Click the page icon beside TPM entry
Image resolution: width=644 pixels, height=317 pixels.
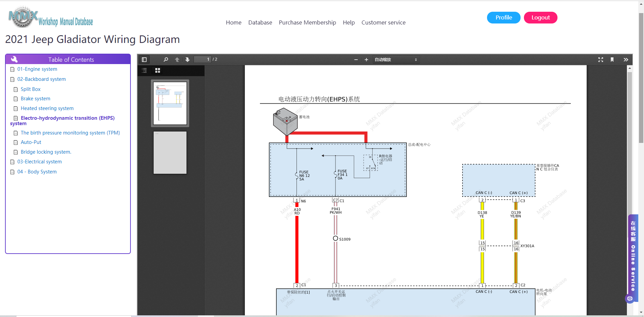click(16, 133)
